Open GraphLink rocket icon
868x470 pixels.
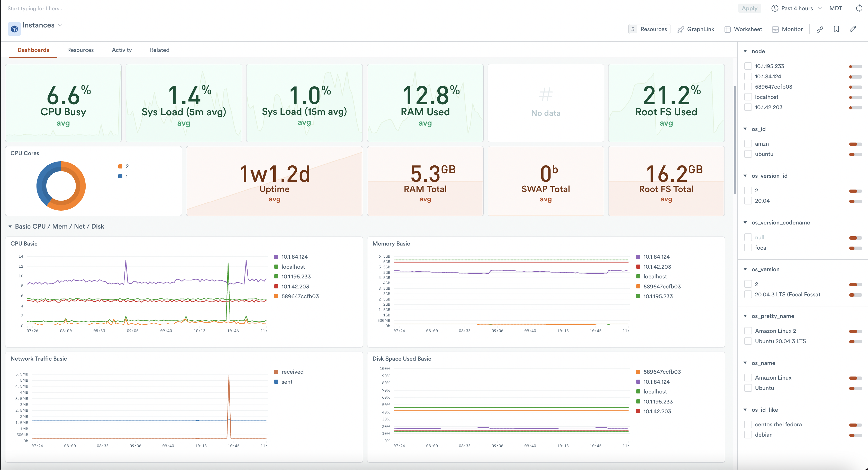click(x=681, y=29)
